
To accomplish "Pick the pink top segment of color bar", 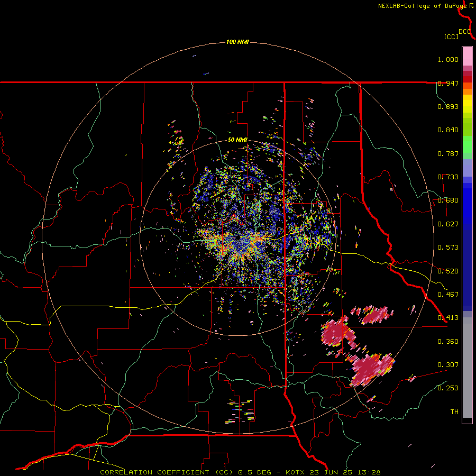I will point(467,57).
